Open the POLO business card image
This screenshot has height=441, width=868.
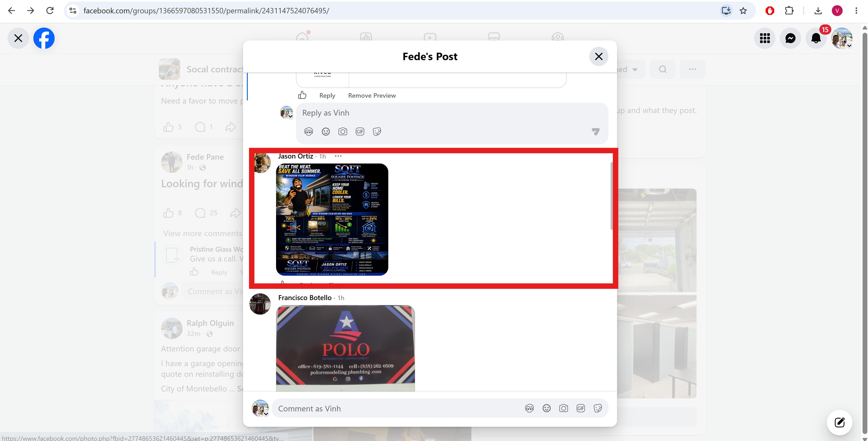click(345, 348)
